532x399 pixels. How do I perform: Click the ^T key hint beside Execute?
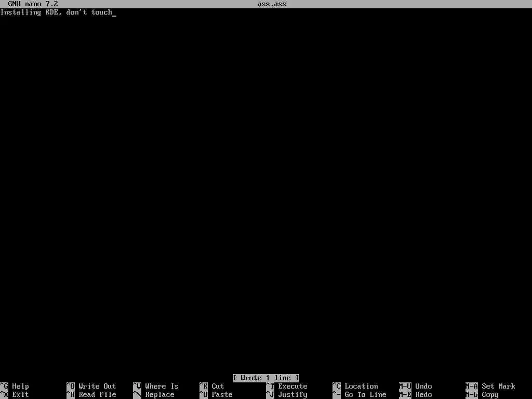[270, 386]
